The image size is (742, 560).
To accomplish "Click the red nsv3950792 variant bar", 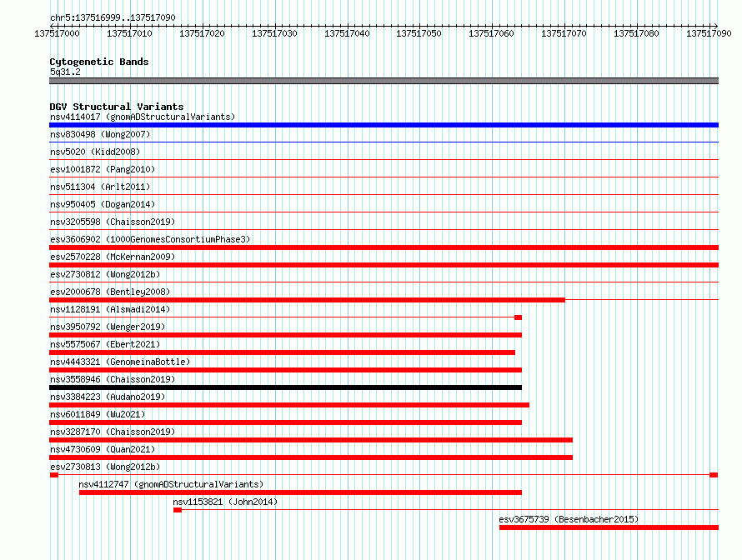I will tap(285, 335).
